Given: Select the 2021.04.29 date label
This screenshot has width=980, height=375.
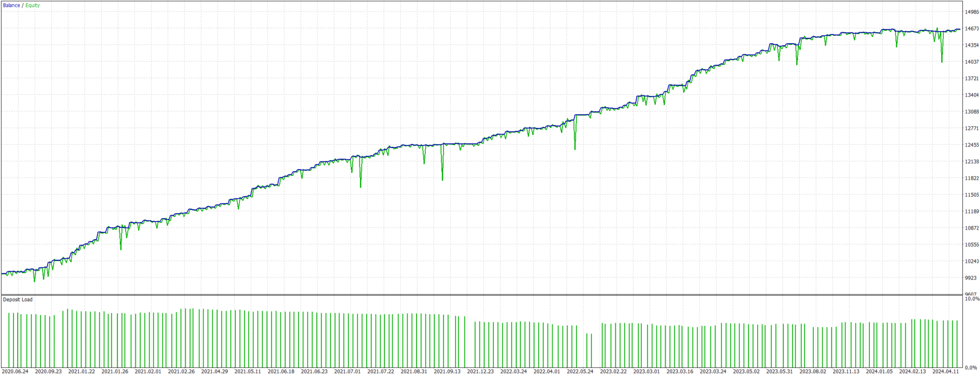Looking at the screenshot, I should pos(214,371).
